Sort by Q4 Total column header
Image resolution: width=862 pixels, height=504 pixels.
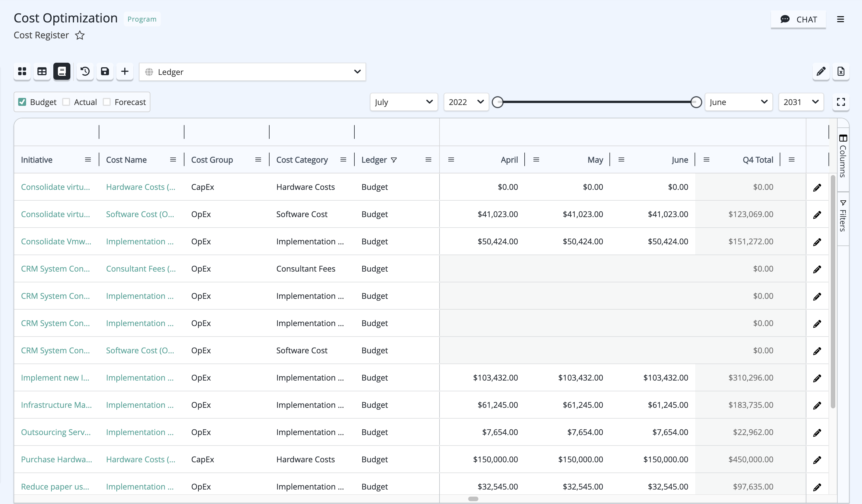[x=758, y=160]
